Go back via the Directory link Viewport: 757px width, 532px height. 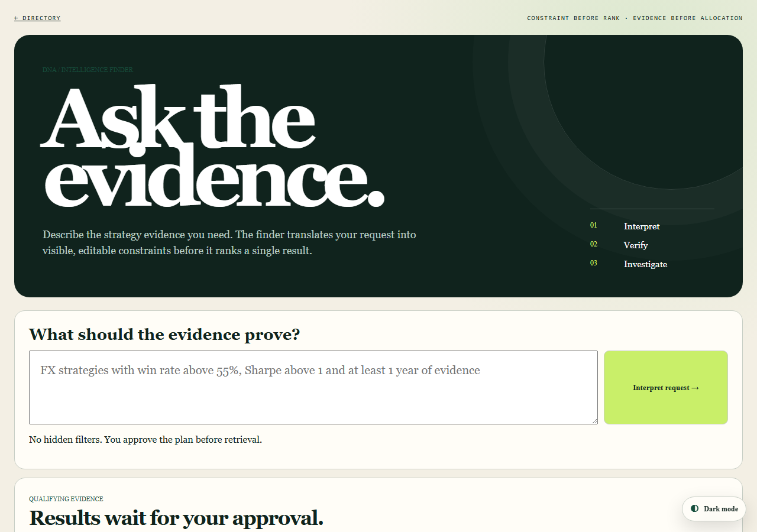click(37, 18)
